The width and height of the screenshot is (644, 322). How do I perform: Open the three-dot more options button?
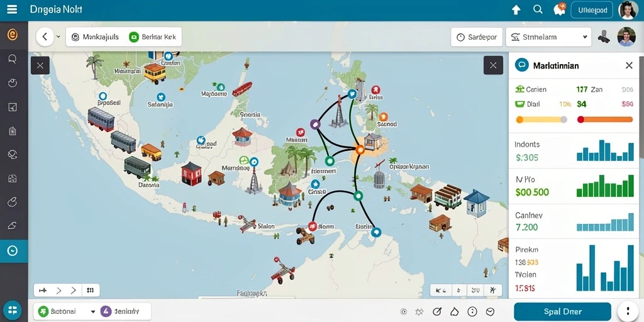(x=627, y=311)
